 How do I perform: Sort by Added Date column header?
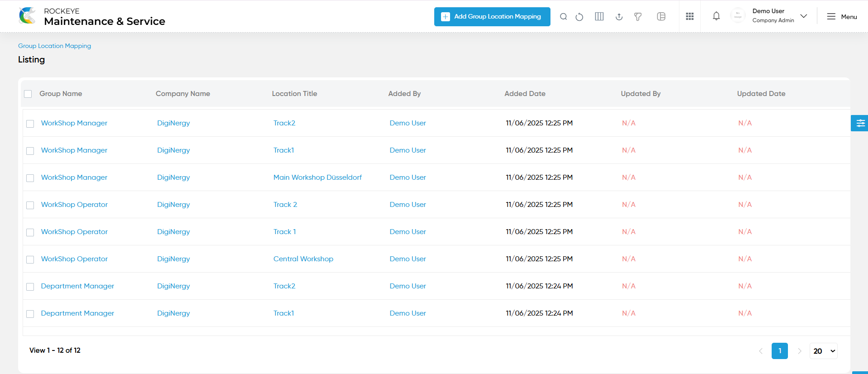point(525,94)
